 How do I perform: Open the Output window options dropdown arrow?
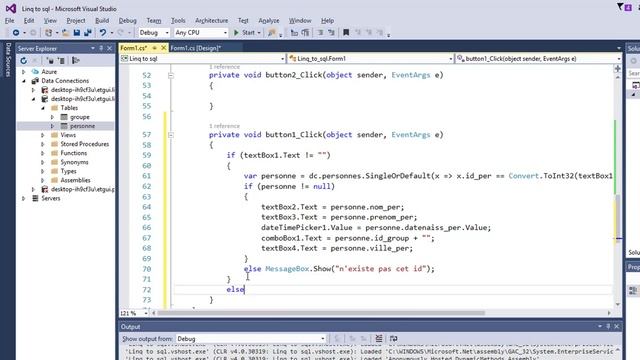tap(600, 327)
